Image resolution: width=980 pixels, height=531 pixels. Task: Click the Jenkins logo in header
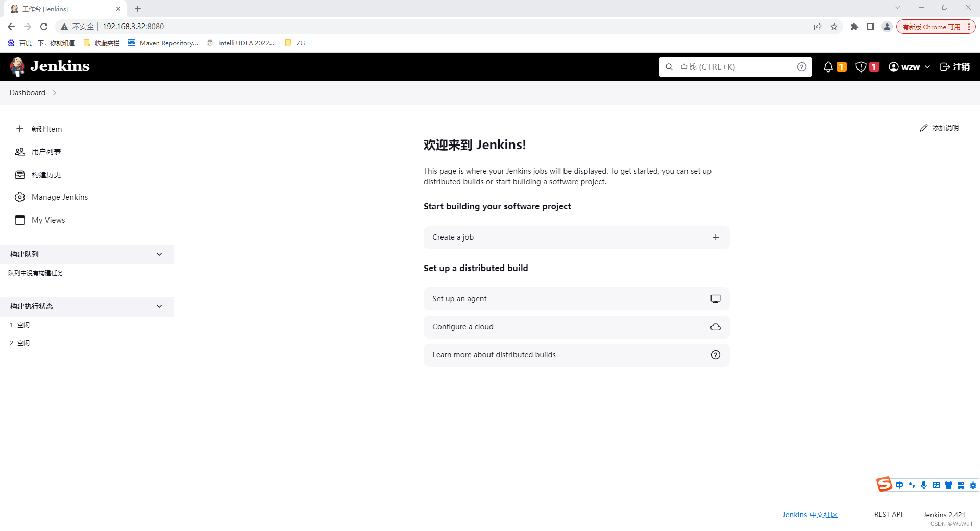pyautogui.click(x=50, y=66)
